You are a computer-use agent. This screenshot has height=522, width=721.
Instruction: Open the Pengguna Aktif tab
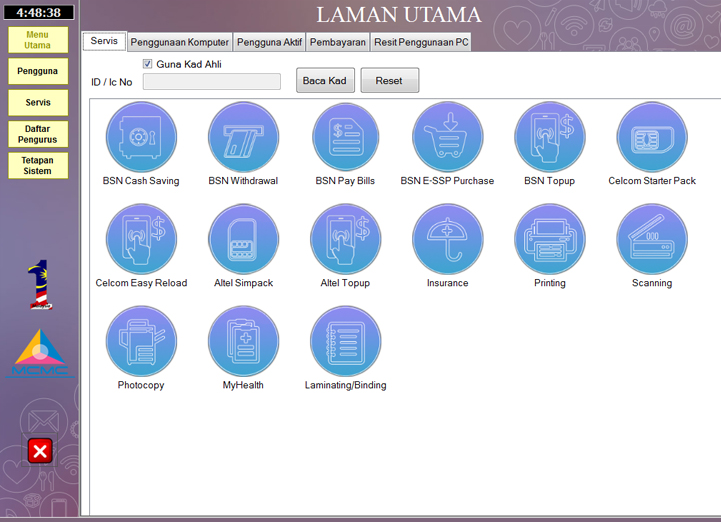coord(269,42)
